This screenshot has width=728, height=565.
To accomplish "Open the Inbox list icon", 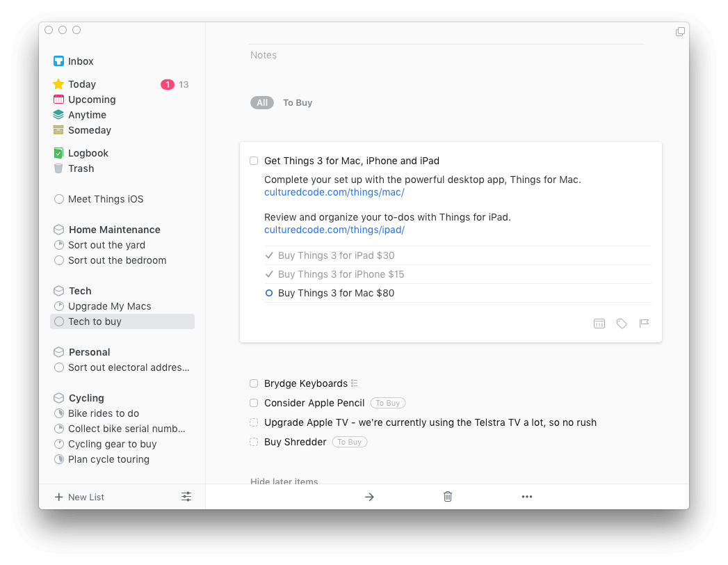I will [x=58, y=61].
